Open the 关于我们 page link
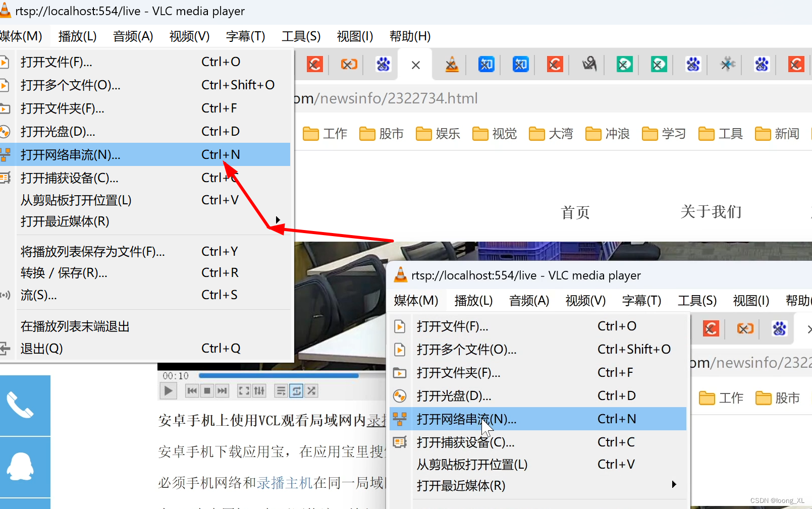The width and height of the screenshot is (812, 509). (x=711, y=212)
